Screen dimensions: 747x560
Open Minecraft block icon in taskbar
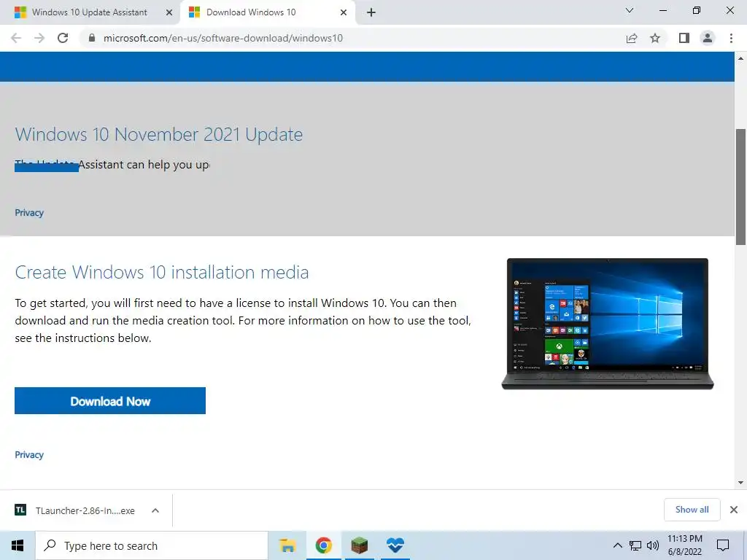tap(359, 545)
